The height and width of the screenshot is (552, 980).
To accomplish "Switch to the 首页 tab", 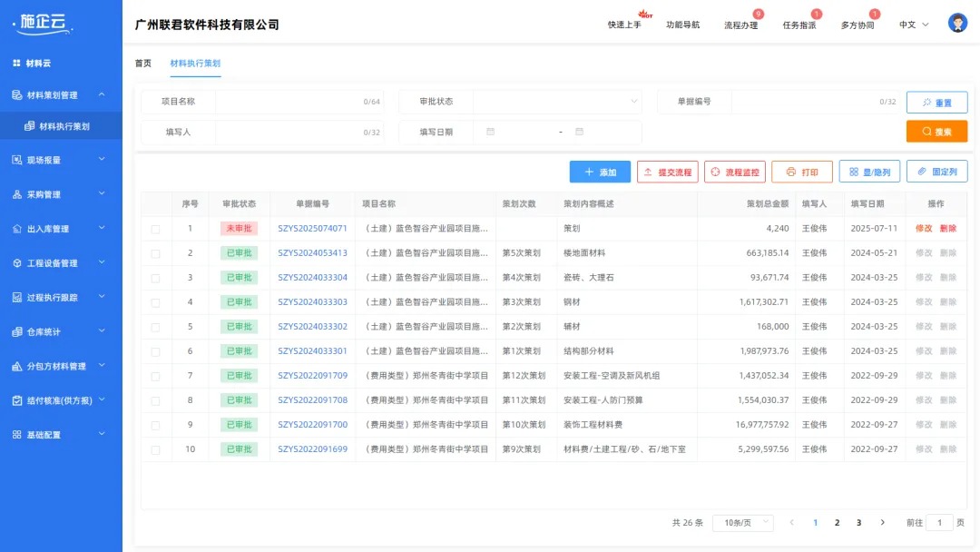I will click(x=142, y=64).
